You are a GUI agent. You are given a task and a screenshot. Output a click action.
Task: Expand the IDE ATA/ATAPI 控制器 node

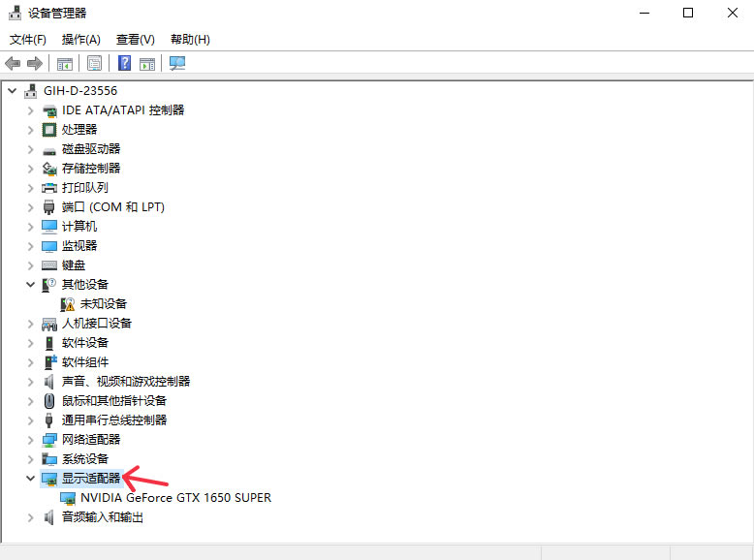click(x=31, y=110)
